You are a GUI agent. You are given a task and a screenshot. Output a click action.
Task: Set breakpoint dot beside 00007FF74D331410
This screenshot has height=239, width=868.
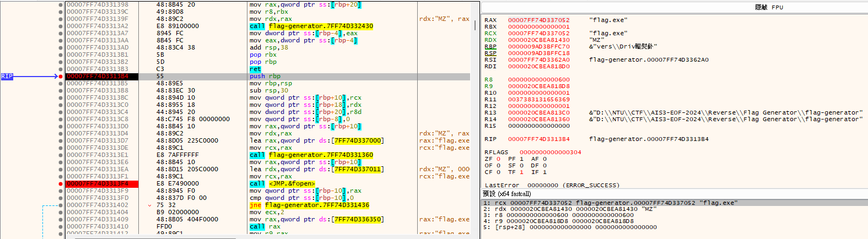tap(61, 227)
